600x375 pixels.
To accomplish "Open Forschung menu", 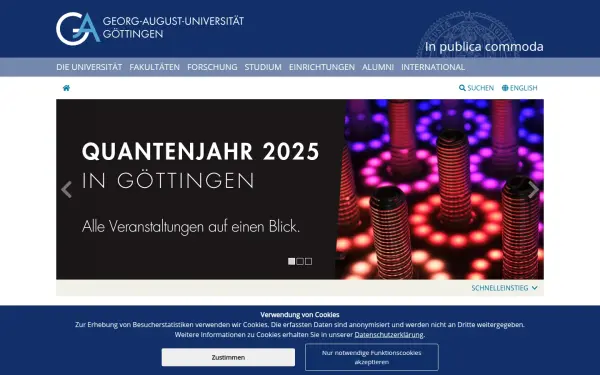I will tap(212, 67).
